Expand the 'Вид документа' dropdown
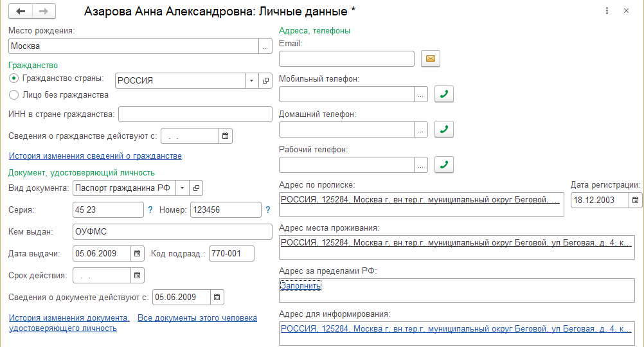Screen dimensions: 644x347 tap(183, 188)
